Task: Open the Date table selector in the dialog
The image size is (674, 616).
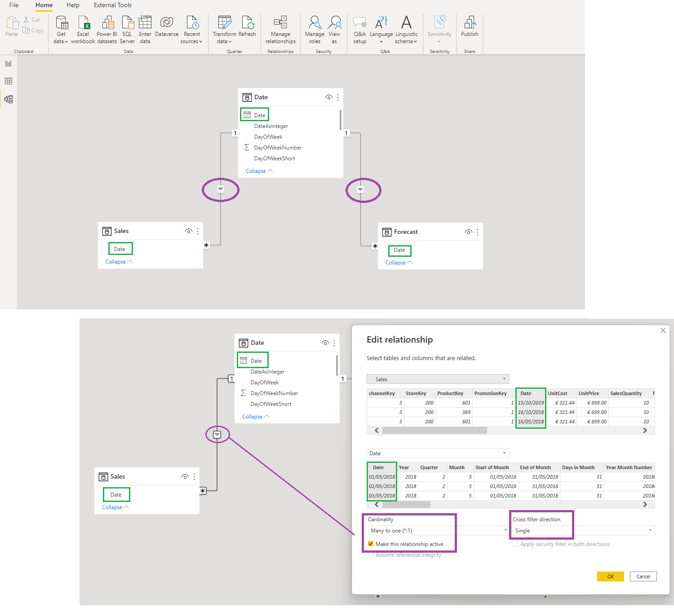Action: tap(438, 453)
